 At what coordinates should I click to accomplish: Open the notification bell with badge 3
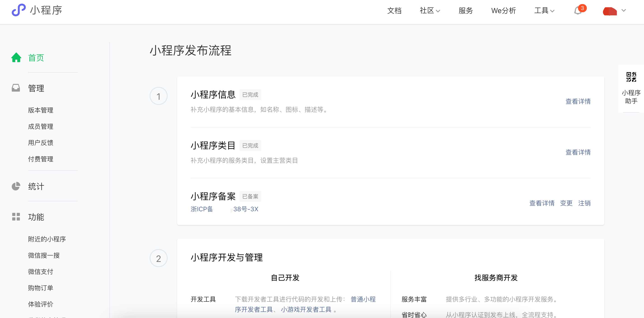(x=578, y=11)
